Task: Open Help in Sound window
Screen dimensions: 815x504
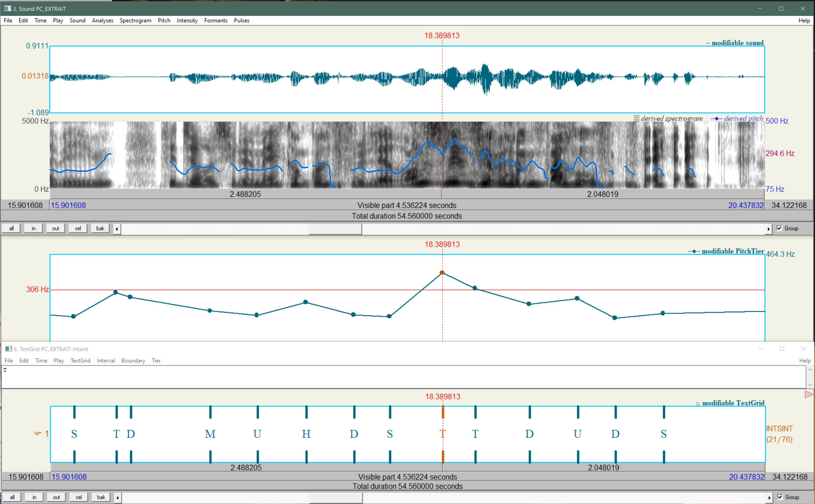Action: pos(804,20)
